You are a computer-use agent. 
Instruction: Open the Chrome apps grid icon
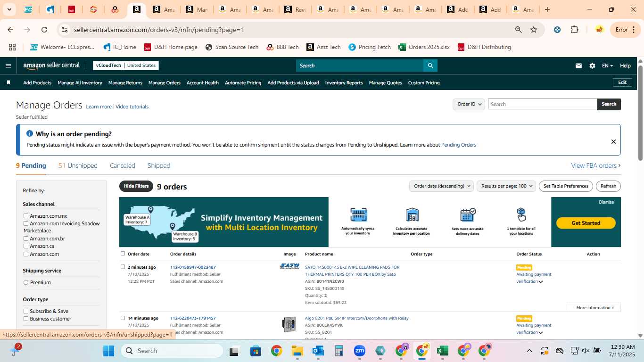tap(12, 47)
